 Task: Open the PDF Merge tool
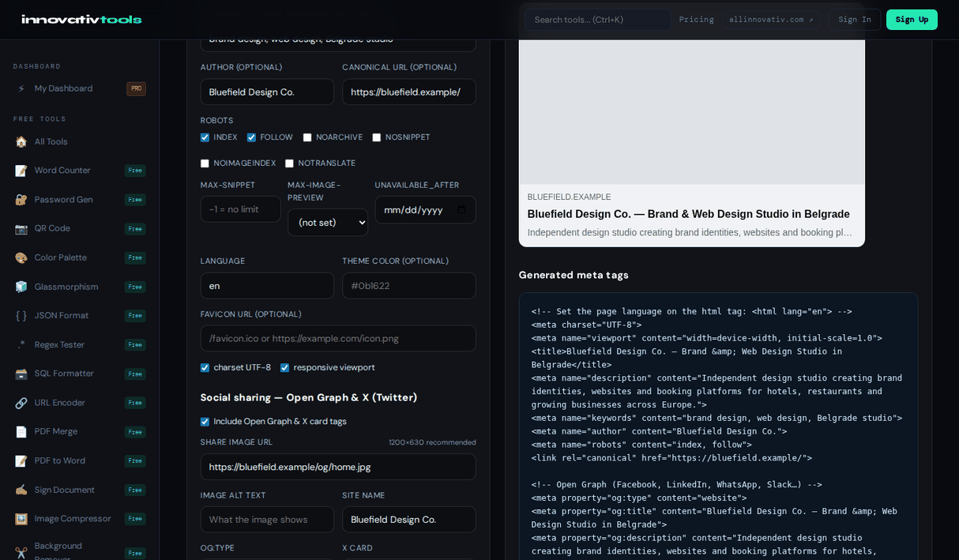tap(80, 431)
